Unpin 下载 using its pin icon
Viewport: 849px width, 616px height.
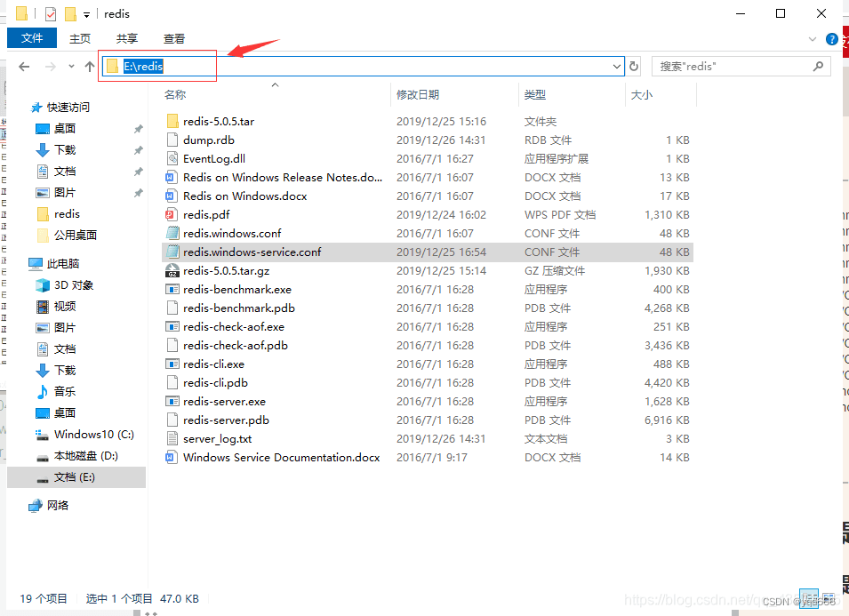click(139, 150)
